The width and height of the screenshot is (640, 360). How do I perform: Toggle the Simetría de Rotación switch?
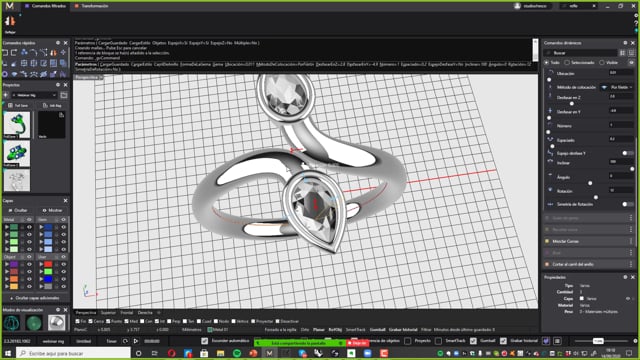tap(627, 204)
